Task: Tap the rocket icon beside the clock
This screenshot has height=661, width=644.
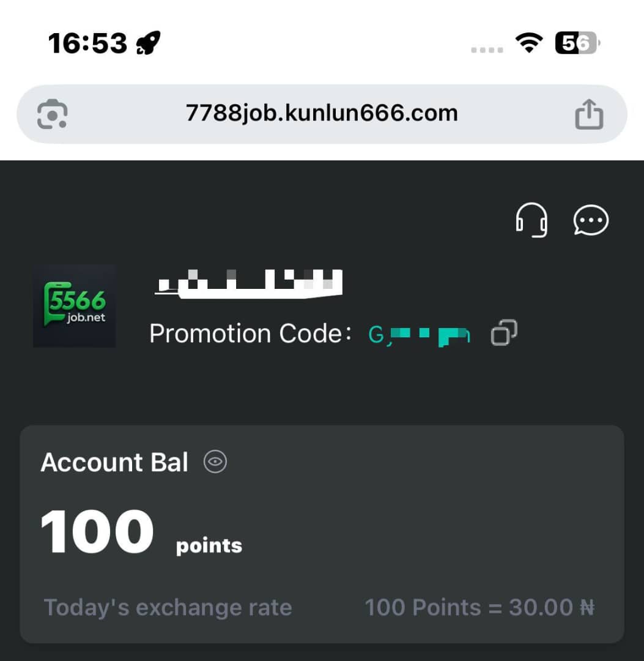Action: tap(148, 43)
